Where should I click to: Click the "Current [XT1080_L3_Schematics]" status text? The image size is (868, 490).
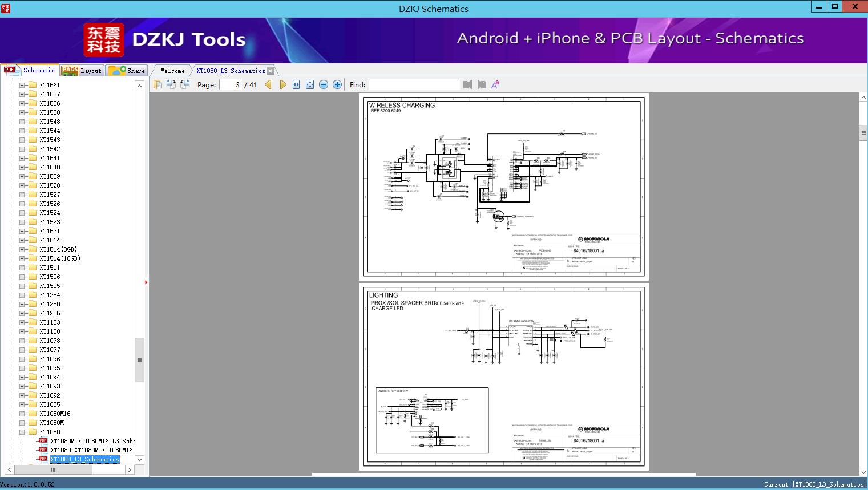[815, 484]
